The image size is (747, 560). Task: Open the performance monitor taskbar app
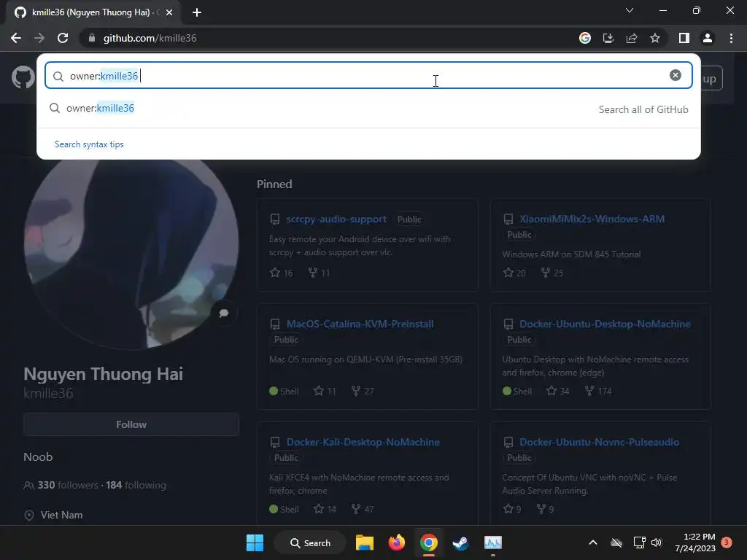(x=492, y=542)
